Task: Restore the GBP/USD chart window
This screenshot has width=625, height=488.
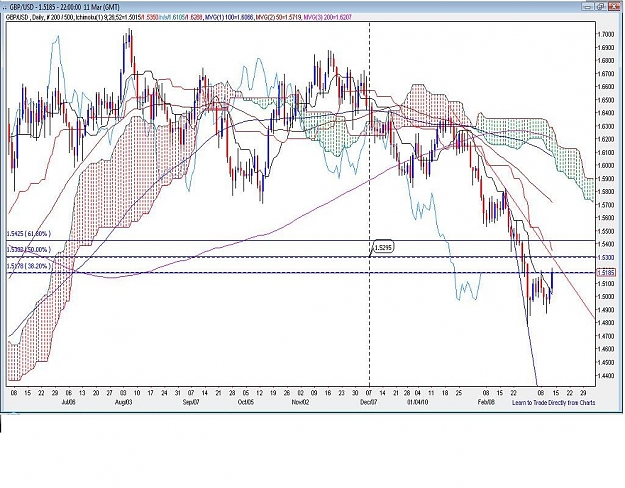Action: (601, 7)
